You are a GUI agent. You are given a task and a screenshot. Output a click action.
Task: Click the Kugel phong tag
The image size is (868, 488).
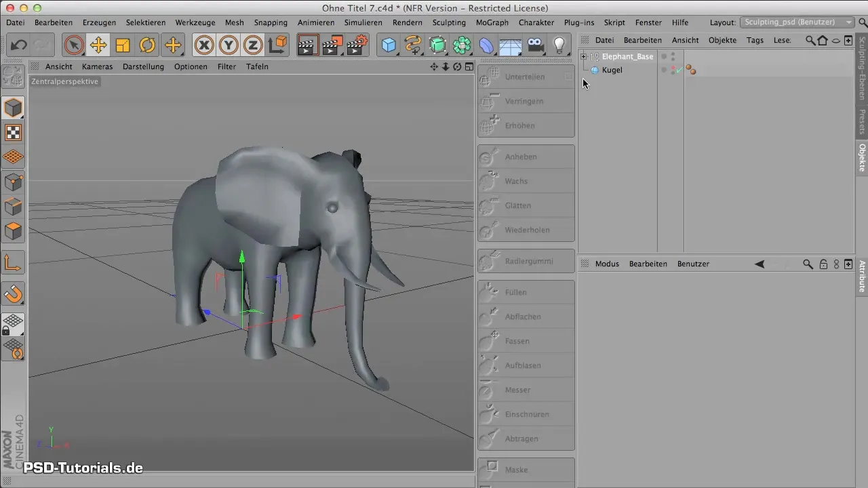point(691,70)
